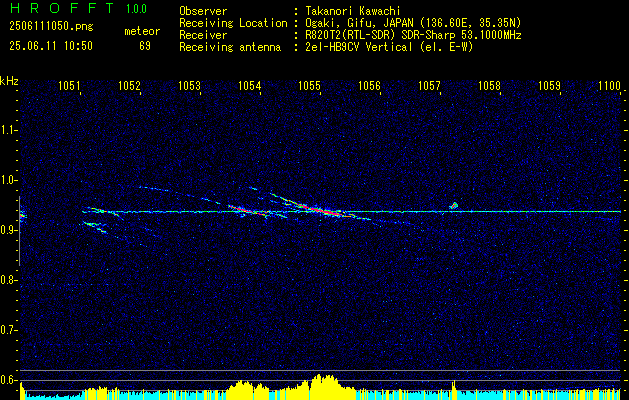Click the 0.9 kHz axis label
629x400 pixels.
pyautogui.click(x=9, y=230)
